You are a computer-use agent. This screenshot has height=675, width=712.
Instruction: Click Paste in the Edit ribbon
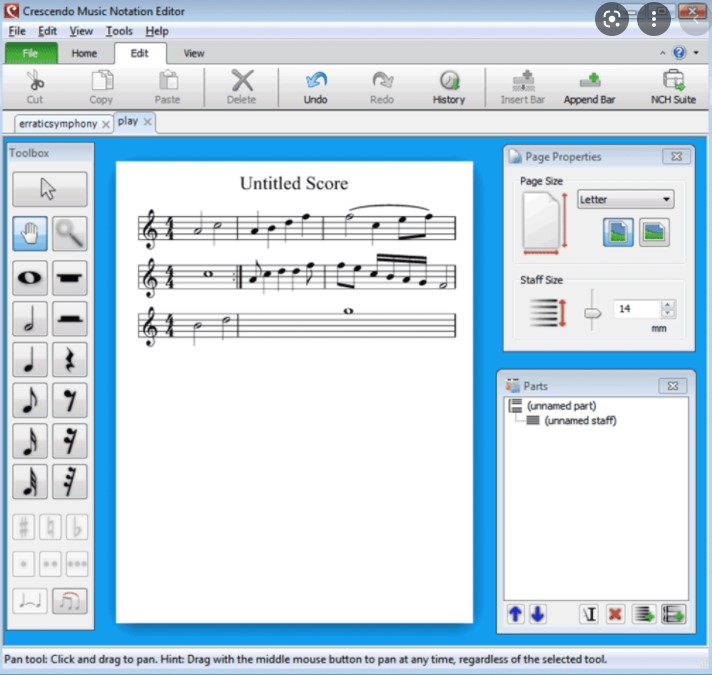168,87
